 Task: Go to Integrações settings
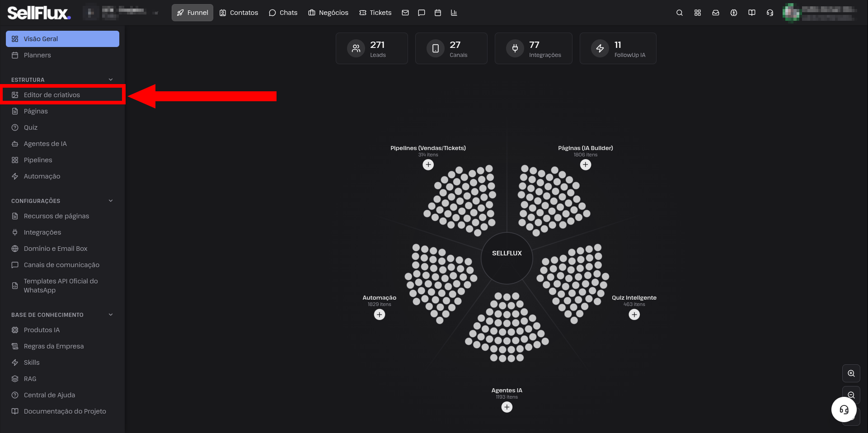(62, 232)
